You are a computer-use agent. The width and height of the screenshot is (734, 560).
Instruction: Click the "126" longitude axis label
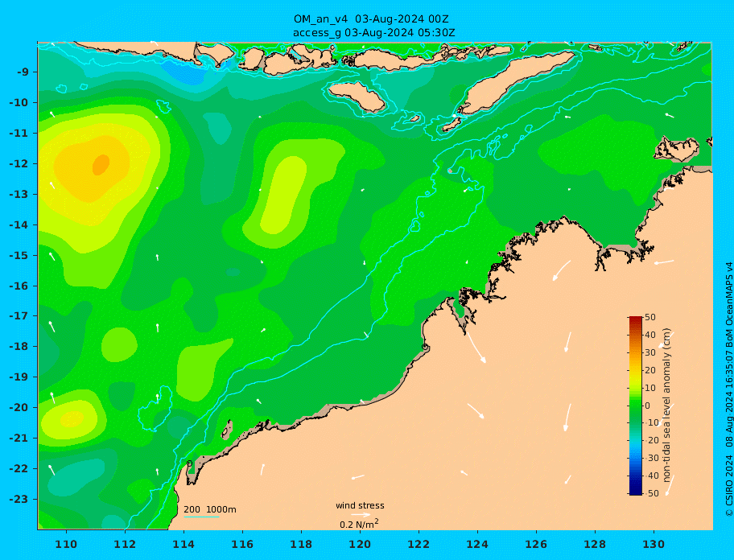pyautogui.click(x=536, y=544)
